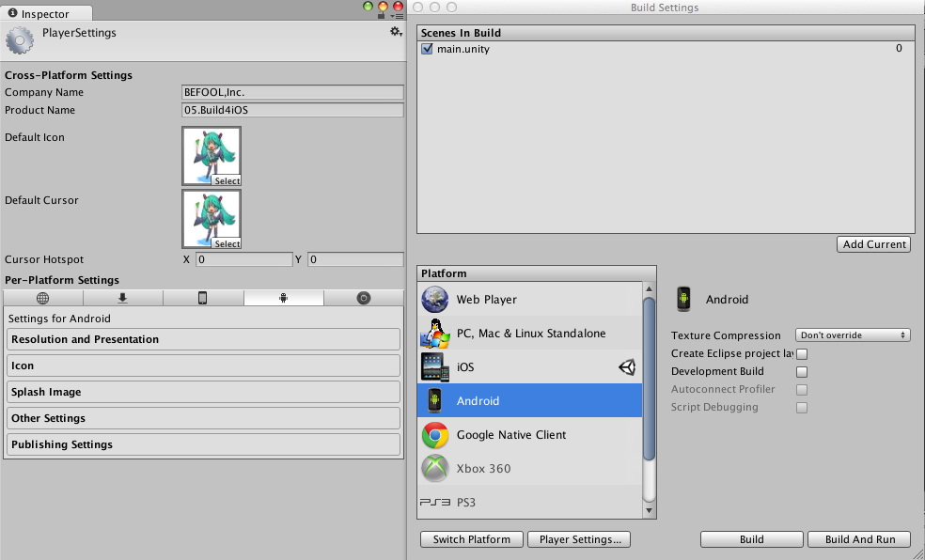The width and height of the screenshot is (925, 560).
Task: Expand Resolution and Presentation section
Action: pos(204,339)
